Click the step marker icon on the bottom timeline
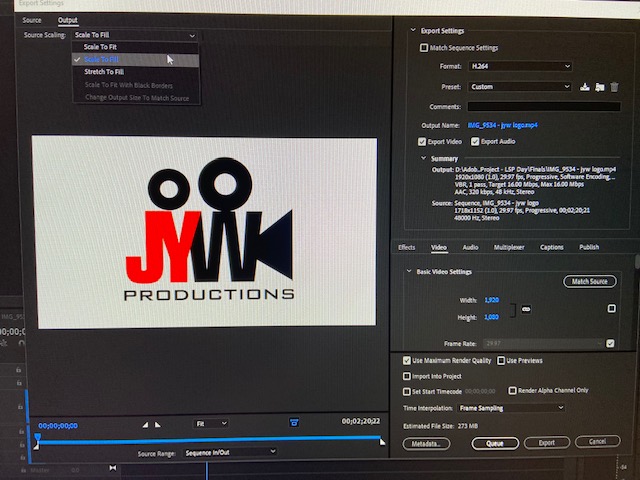Screen dimensions: 640x480 [113, 468]
